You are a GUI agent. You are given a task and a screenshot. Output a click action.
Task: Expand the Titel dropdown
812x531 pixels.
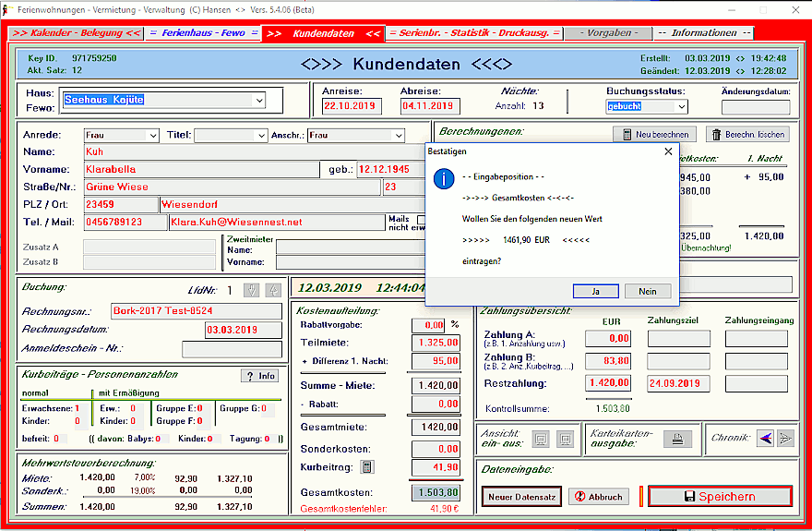pyautogui.click(x=260, y=136)
